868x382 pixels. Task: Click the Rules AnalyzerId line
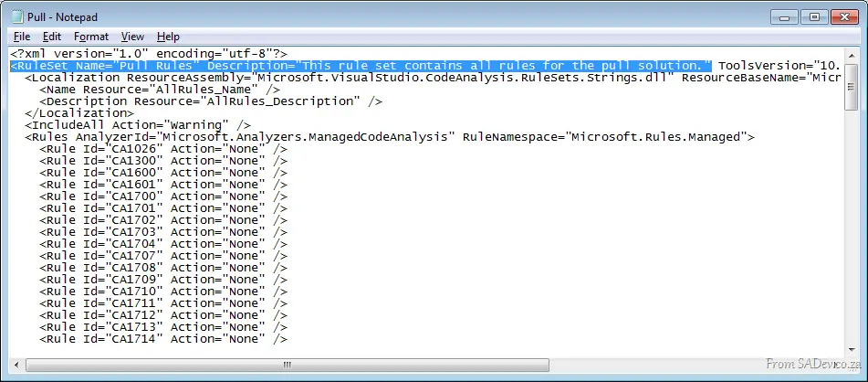click(390, 137)
